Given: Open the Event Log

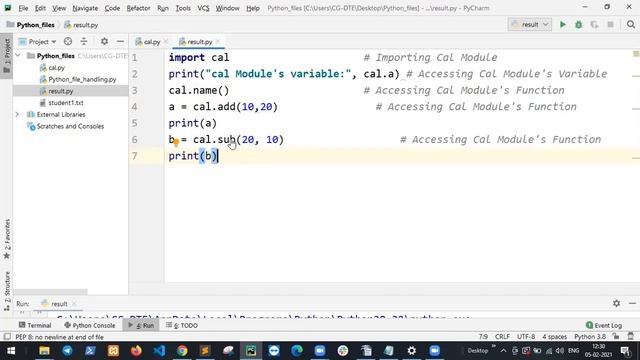Looking at the screenshot, I should coord(604,325).
